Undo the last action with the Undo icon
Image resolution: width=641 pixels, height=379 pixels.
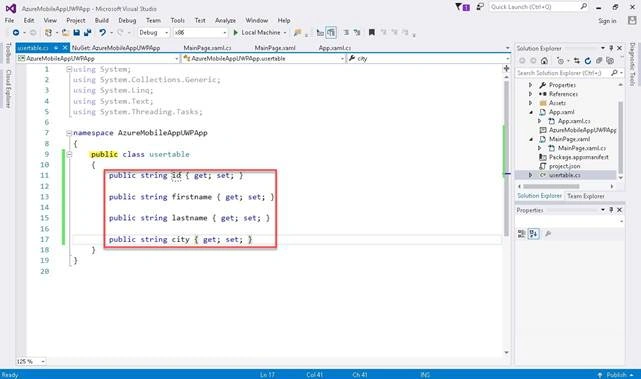[x=102, y=32]
